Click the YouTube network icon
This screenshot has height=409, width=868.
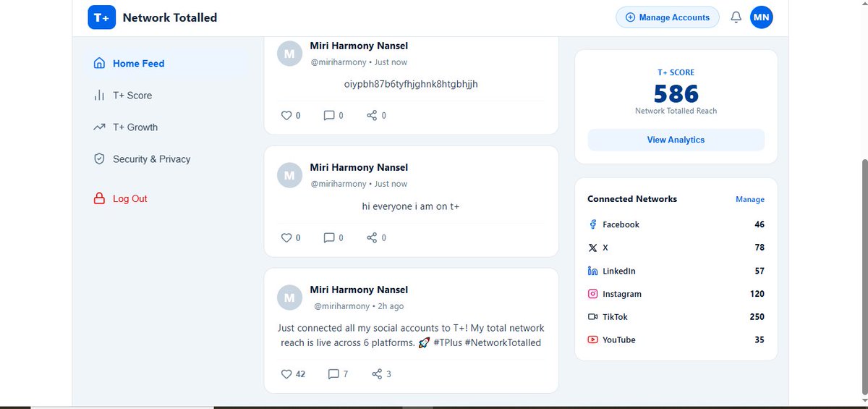tap(592, 340)
